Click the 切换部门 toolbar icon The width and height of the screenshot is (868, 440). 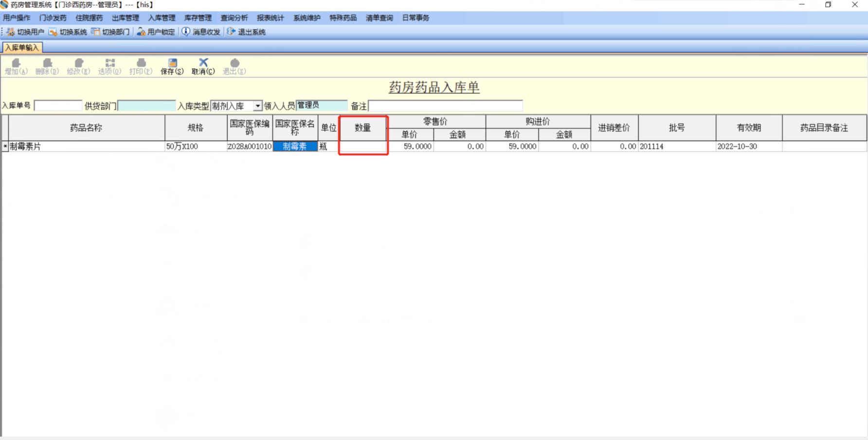coord(110,32)
